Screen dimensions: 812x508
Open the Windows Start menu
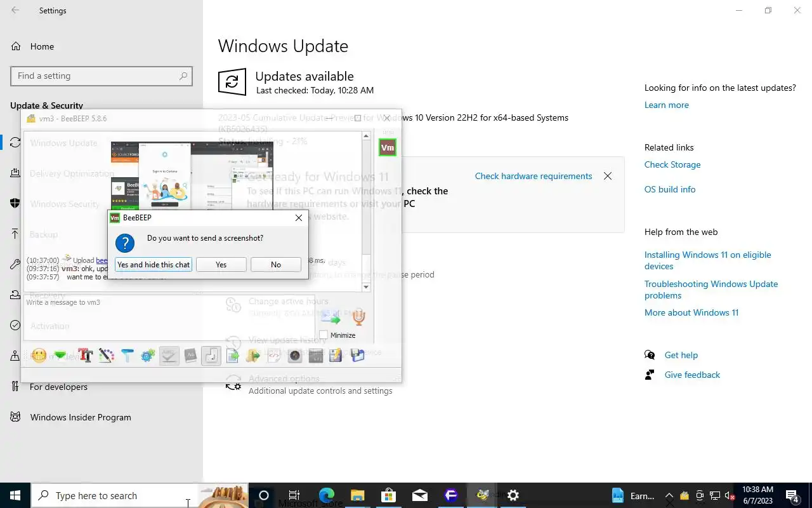tap(15, 495)
